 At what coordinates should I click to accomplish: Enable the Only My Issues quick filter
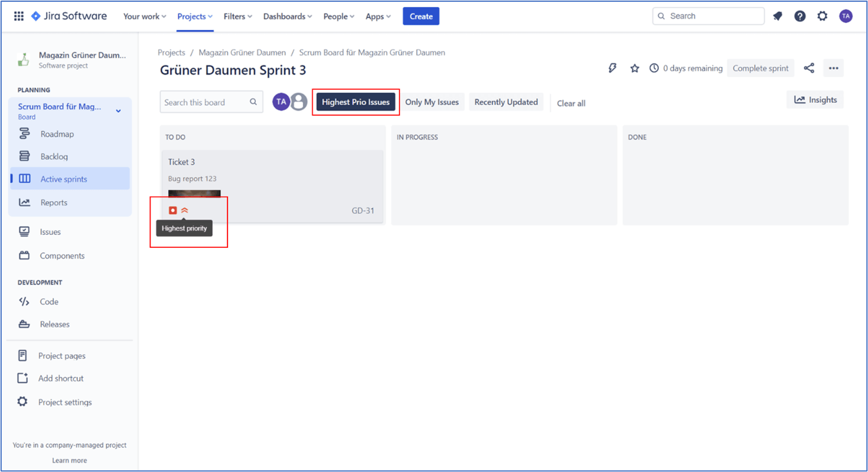tap(432, 102)
